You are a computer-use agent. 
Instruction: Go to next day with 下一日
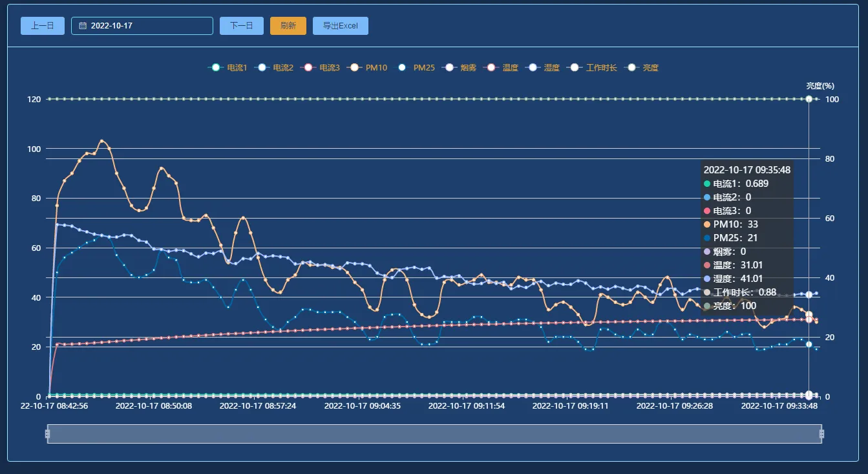(242, 26)
